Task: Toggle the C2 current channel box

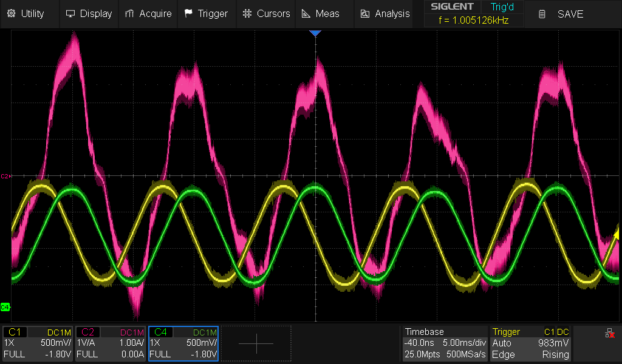Action: (110, 343)
